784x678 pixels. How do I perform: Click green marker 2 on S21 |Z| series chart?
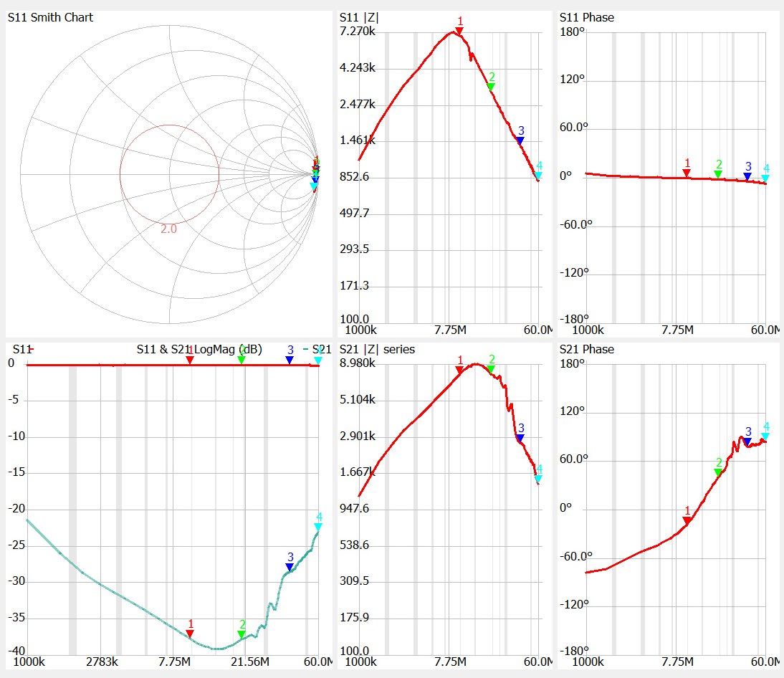click(x=491, y=369)
